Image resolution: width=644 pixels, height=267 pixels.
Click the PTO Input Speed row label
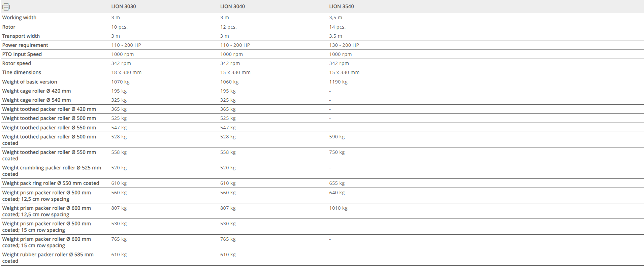click(x=22, y=54)
